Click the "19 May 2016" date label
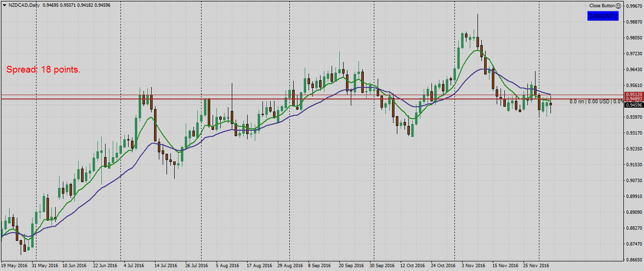 tap(15, 265)
